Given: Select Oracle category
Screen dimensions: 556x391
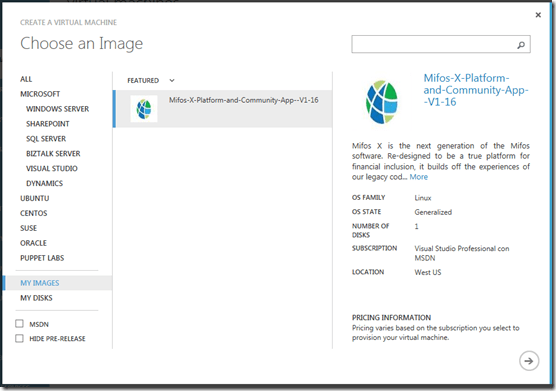Looking at the screenshot, I should (x=33, y=243).
